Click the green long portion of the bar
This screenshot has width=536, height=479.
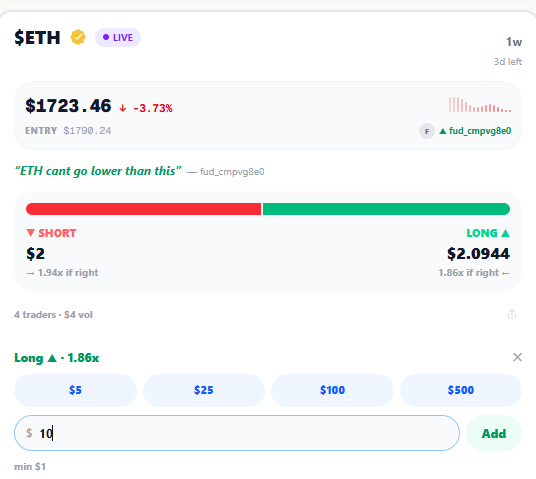click(386, 209)
